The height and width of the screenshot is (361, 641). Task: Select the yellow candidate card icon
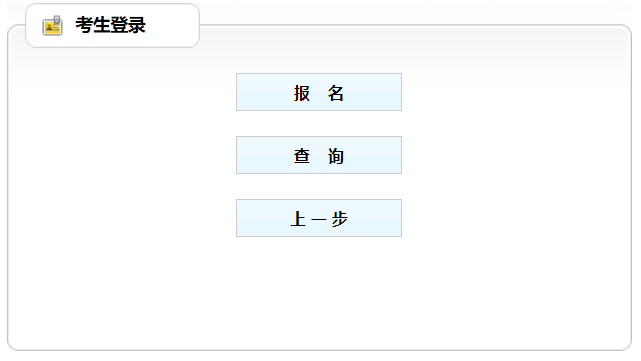click(x=52, y=26)
